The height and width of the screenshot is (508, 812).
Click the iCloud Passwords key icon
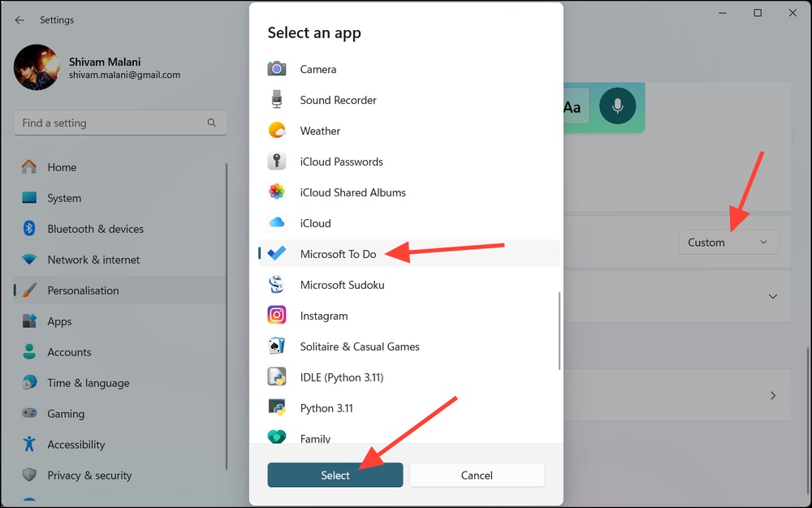pyautogui.click(x=277, y=161)
